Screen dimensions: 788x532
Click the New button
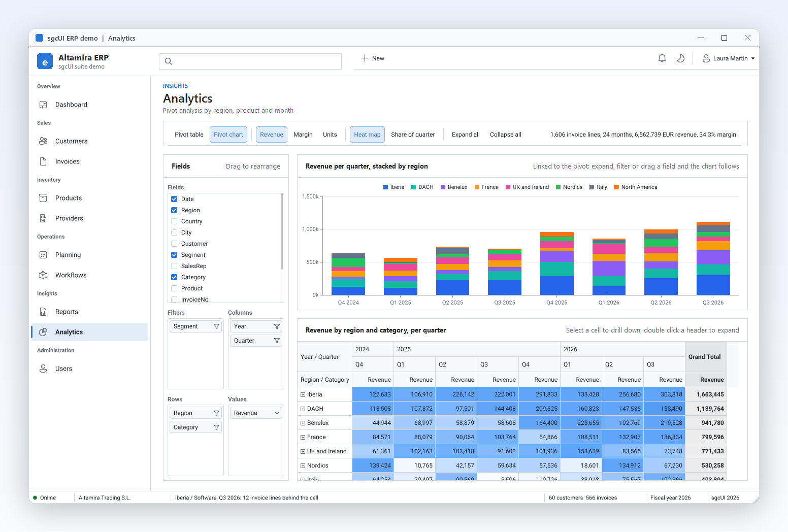tap(373, 58)
